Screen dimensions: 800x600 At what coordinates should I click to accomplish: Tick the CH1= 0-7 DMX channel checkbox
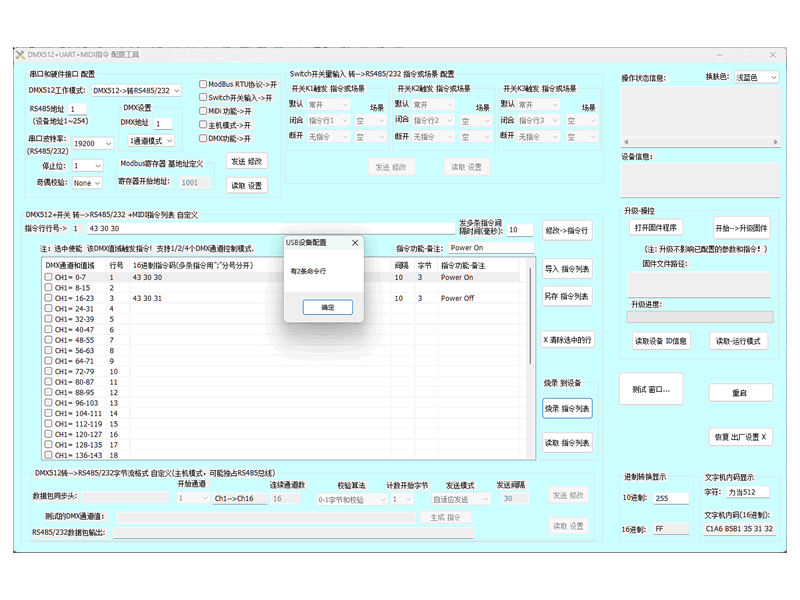48,277
